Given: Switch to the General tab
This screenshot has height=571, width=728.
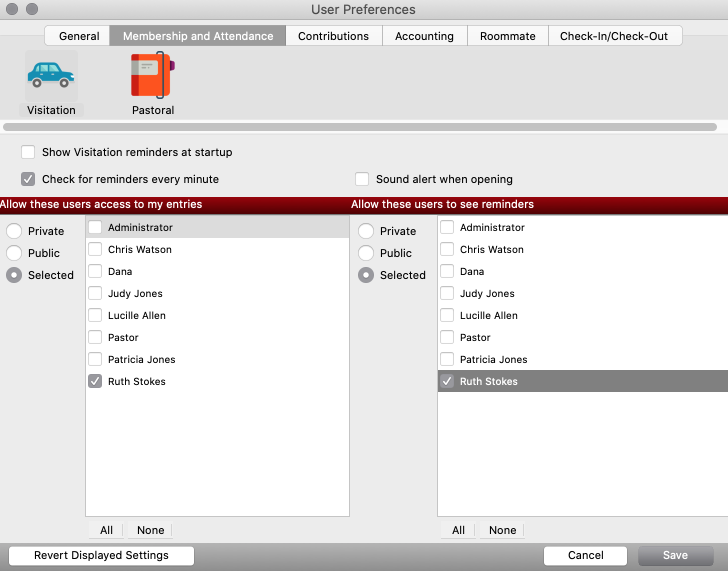Looking at the screenshot, I should click(x=79, y=36).
